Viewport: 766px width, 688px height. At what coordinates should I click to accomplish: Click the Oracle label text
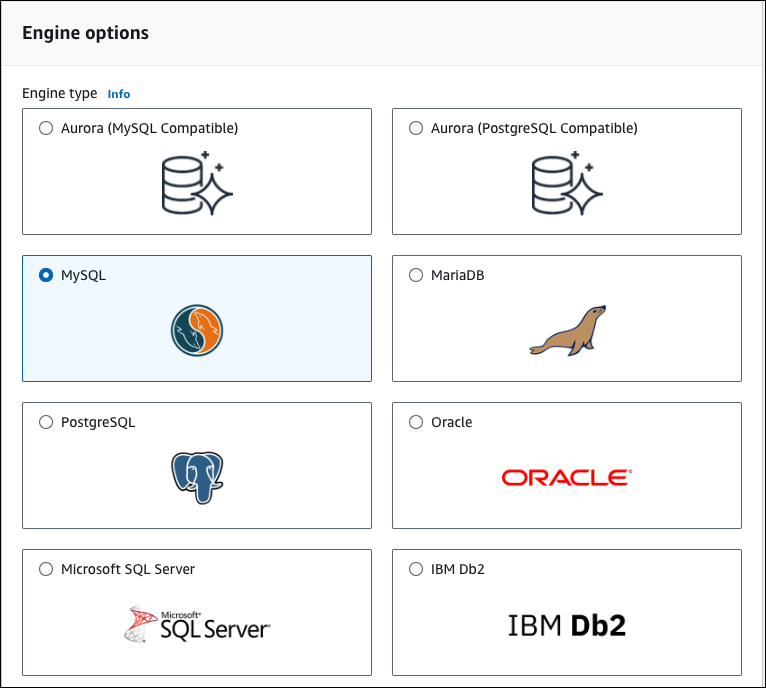(451, 422)
